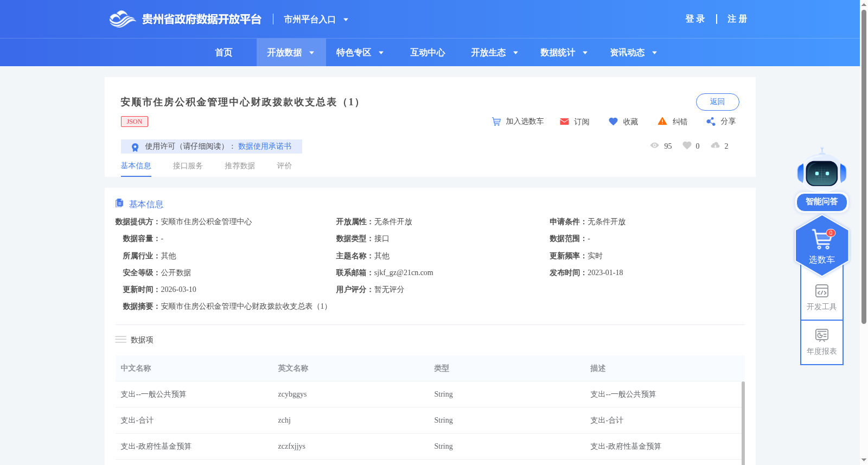Switch to the 推荐数据 tab
This screenshot has height=465, width=868.
(x=240, y=166)
